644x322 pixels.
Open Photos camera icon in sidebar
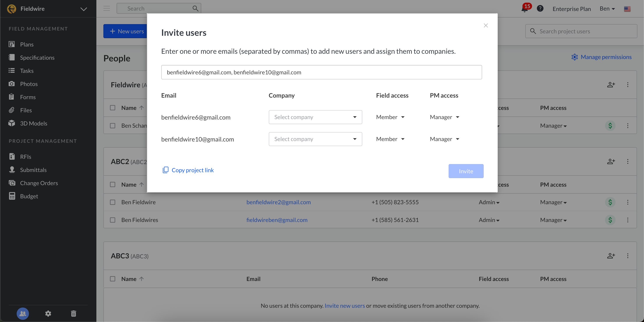(11, 84)
